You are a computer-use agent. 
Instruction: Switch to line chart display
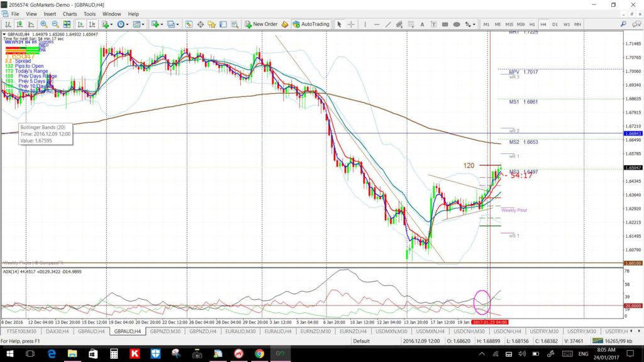[x=31, y=25]
